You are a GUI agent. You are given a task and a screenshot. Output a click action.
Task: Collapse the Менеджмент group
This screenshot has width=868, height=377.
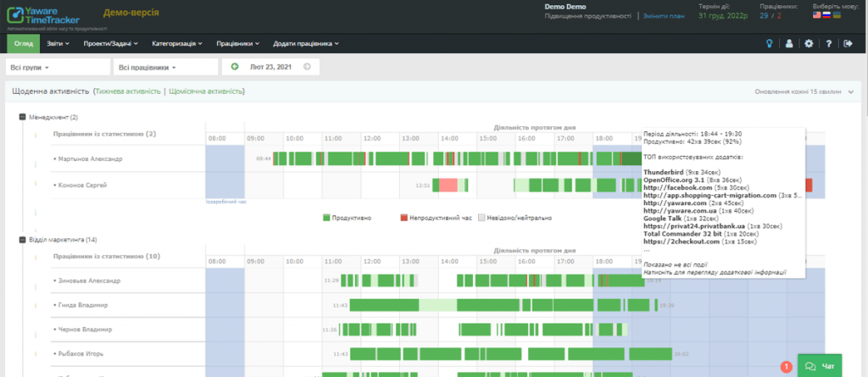(x=22, y=117)
